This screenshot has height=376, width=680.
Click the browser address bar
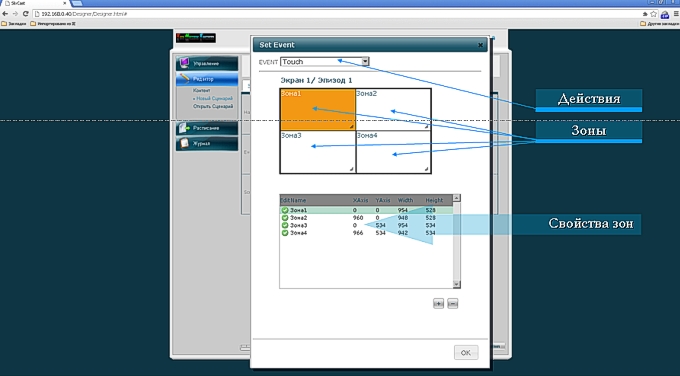[338, 14]
